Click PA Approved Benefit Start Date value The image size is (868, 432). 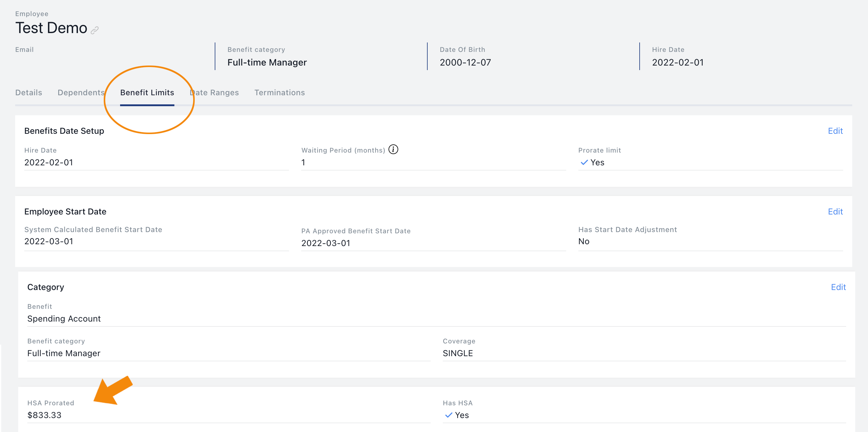point(326,243)
